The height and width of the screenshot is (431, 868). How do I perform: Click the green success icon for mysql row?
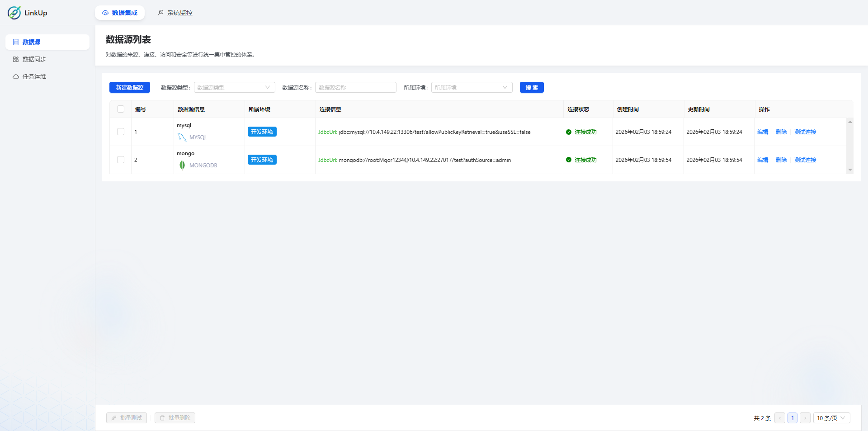pyautogui.click(x=569, y=132)
